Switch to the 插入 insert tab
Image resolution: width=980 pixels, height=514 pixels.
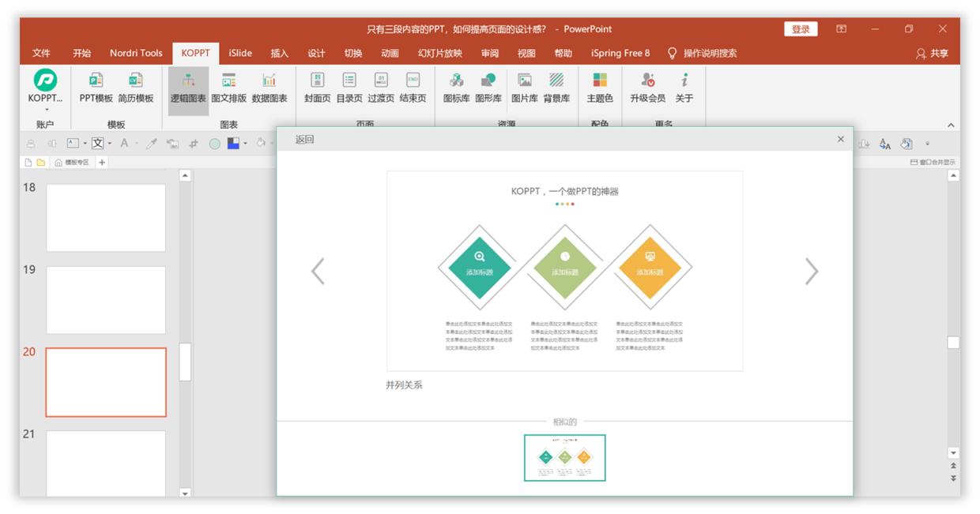(x=280, y=53)
